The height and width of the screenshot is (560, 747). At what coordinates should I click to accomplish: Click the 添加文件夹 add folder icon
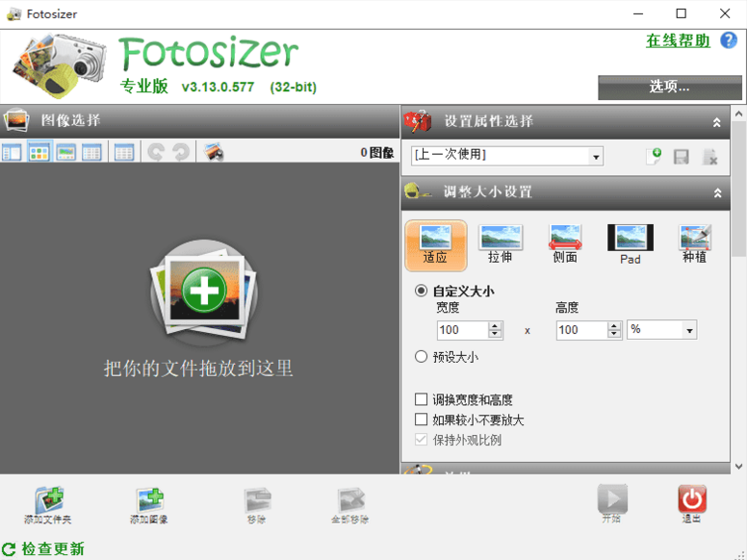pos(48,500)
